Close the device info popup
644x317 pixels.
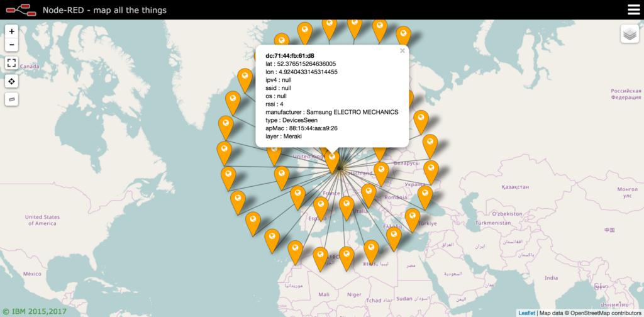[402, 50]
